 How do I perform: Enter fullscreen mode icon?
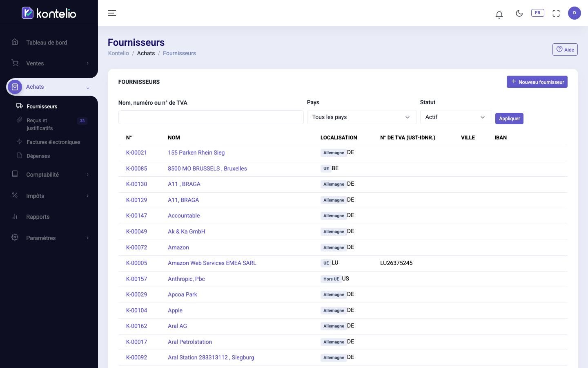pyautogui.click(x=556, y=13)
